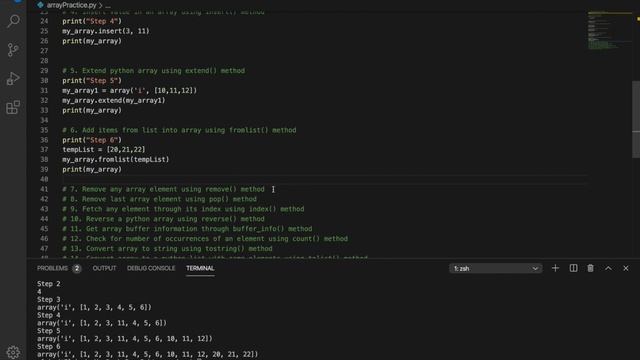Click comment about buffer_info() method
Image resolution: width=640 pixels, height=360 pixels.
click(x=187, y=229)
